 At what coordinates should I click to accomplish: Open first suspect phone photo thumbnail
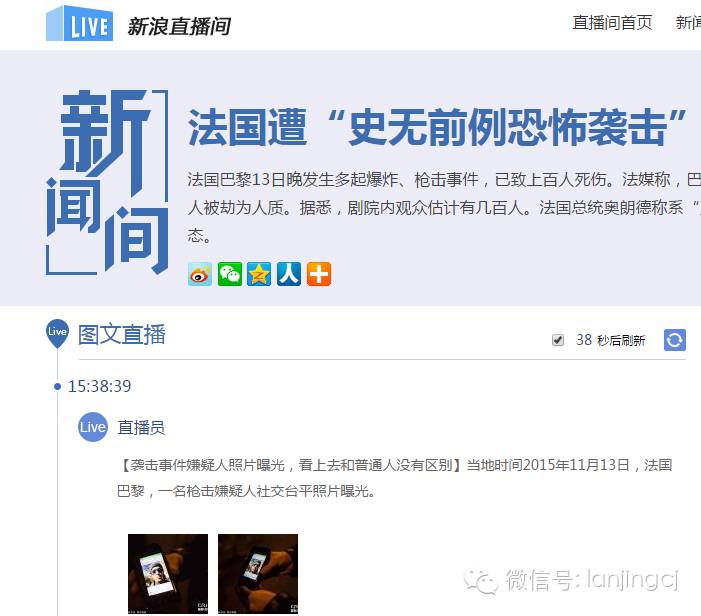(x=168, y=574)
